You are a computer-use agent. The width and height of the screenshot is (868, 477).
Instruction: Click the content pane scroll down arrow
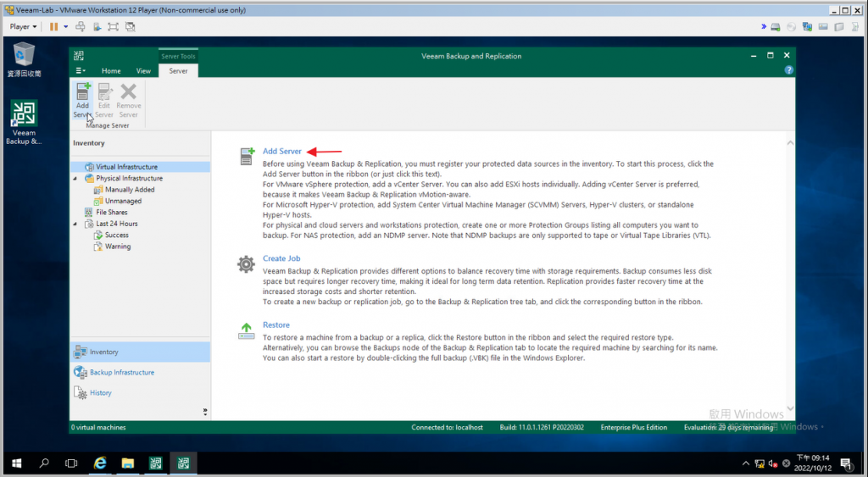pos(790,408)
